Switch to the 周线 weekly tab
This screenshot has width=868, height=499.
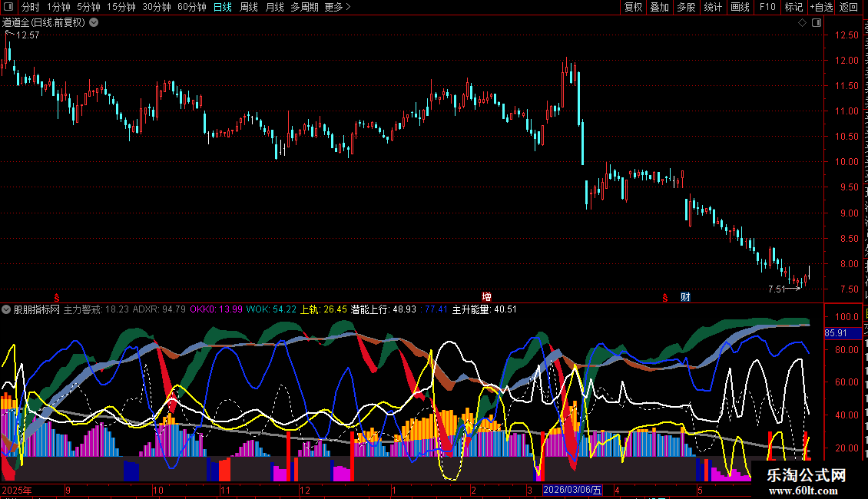click(x=249, y=7)
